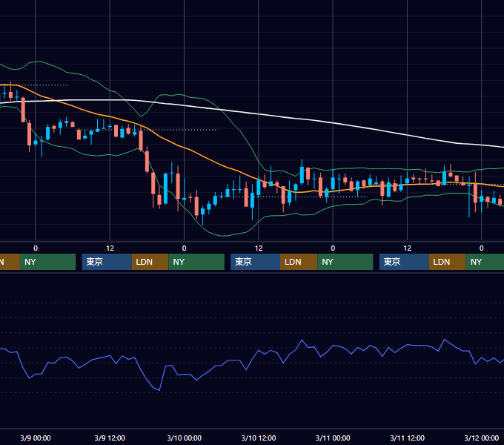Click the NY session block above 3/12 00:00
504x445 pixels.
pyautogui.click(x=485, y=262)
